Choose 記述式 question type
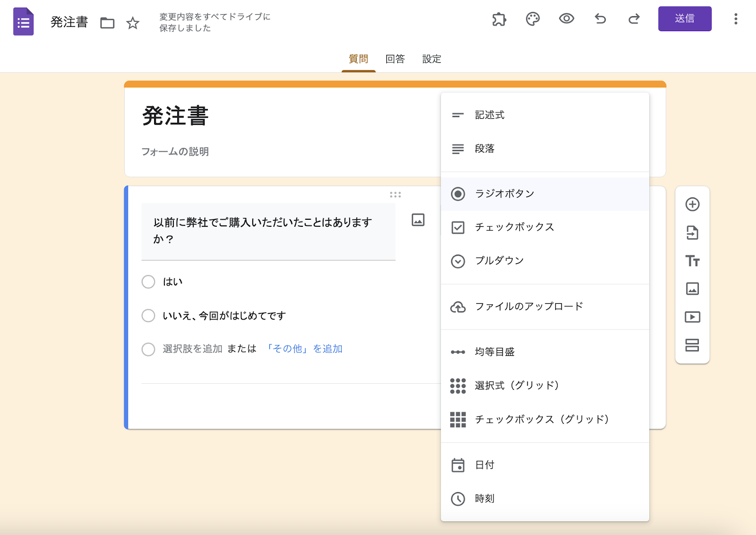This screenshot has width=756, height=535. point(490,115)
